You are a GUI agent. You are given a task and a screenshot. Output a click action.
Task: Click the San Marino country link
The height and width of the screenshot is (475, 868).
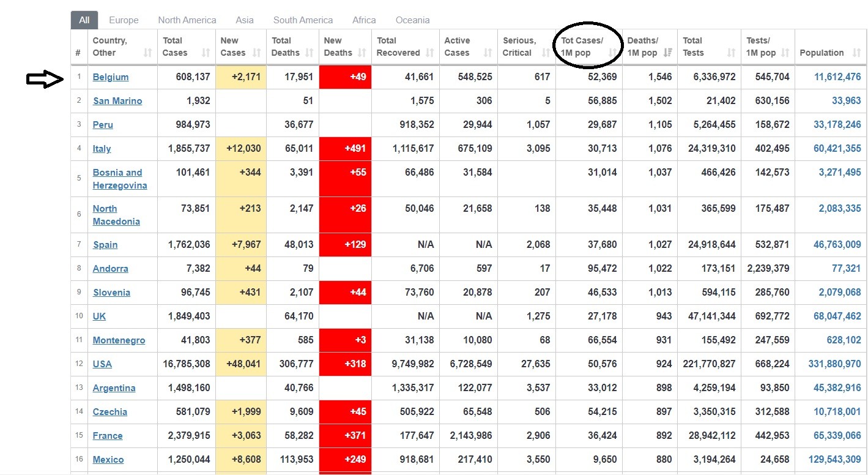tap(117, 101)
